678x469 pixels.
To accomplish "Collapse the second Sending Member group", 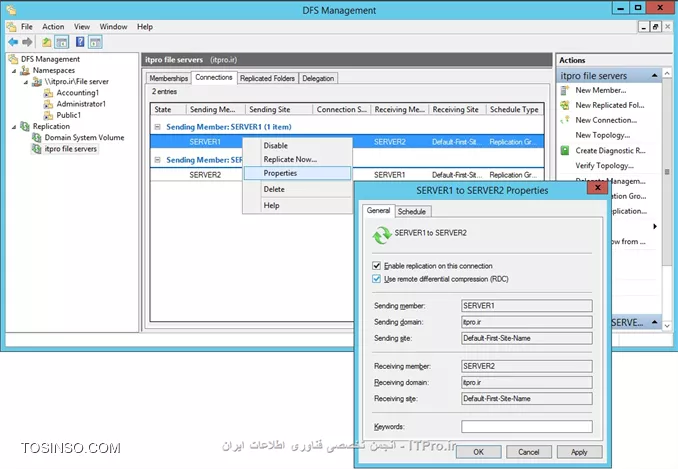I will click(x=157, y=160).
